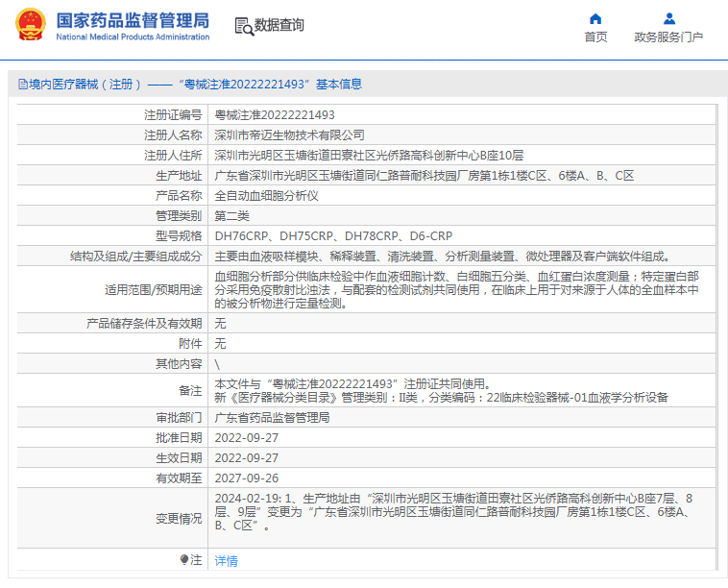The image size is (728, 588).
Task: Click the 数据查询 heading text
Action: 279,25
